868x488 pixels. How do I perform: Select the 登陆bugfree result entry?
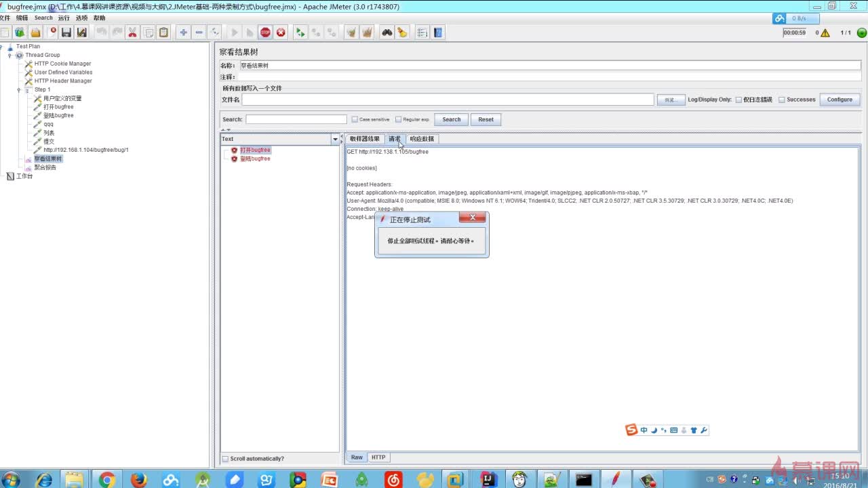pyautogui.click(x=255, y=159)
